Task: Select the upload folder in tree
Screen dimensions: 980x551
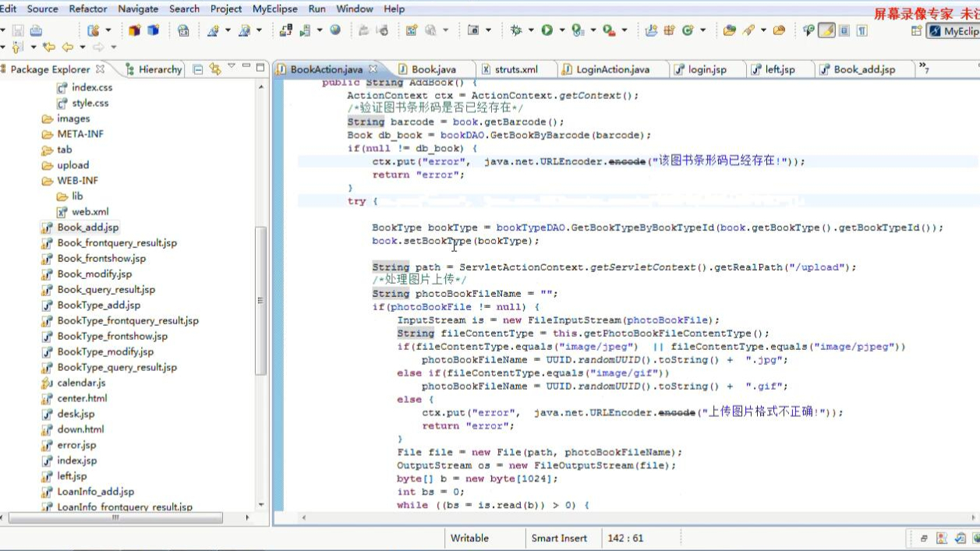Action: coord(73,165)
